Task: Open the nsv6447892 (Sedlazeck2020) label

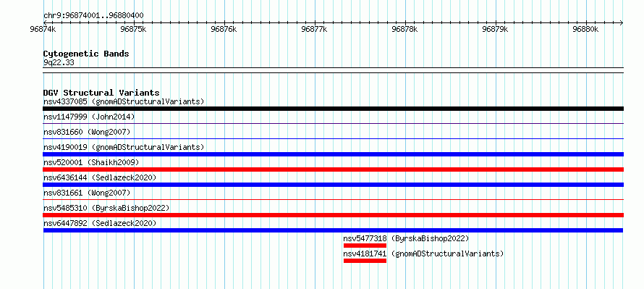Action: [100, 223]
